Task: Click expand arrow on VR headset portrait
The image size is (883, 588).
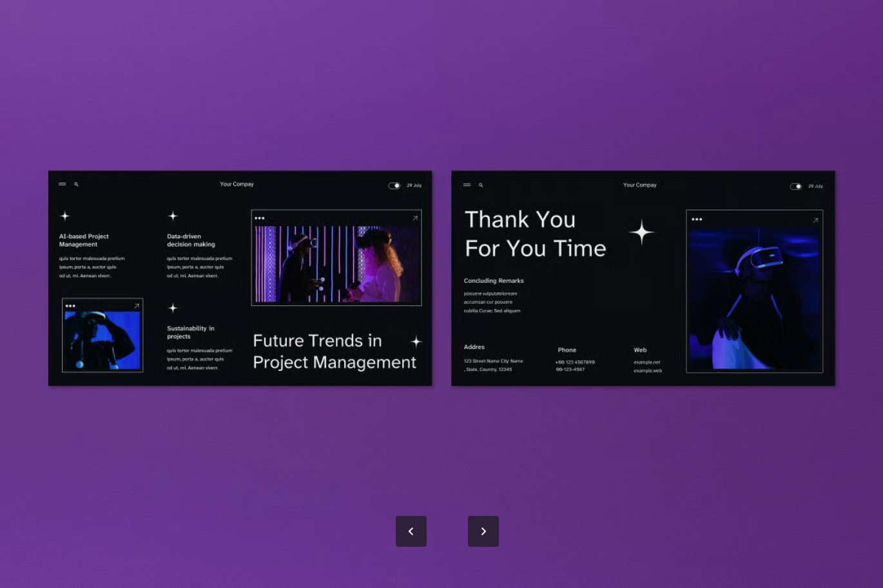Action: coord(815,220)
